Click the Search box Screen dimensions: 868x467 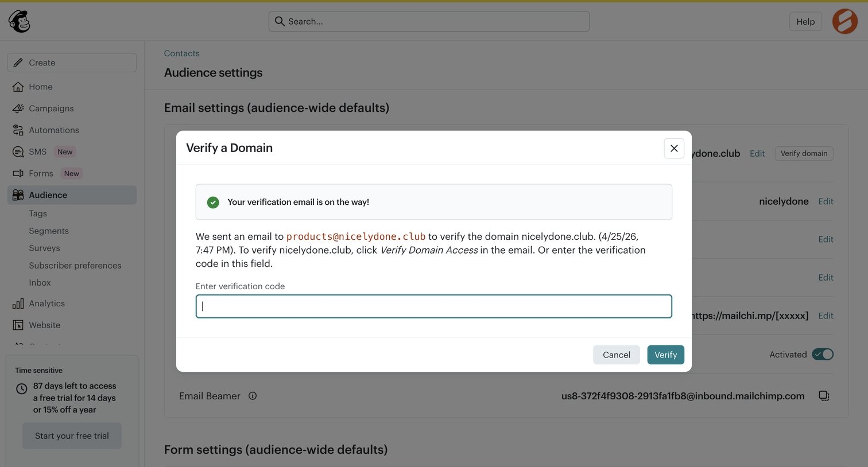tap(429, 21)
